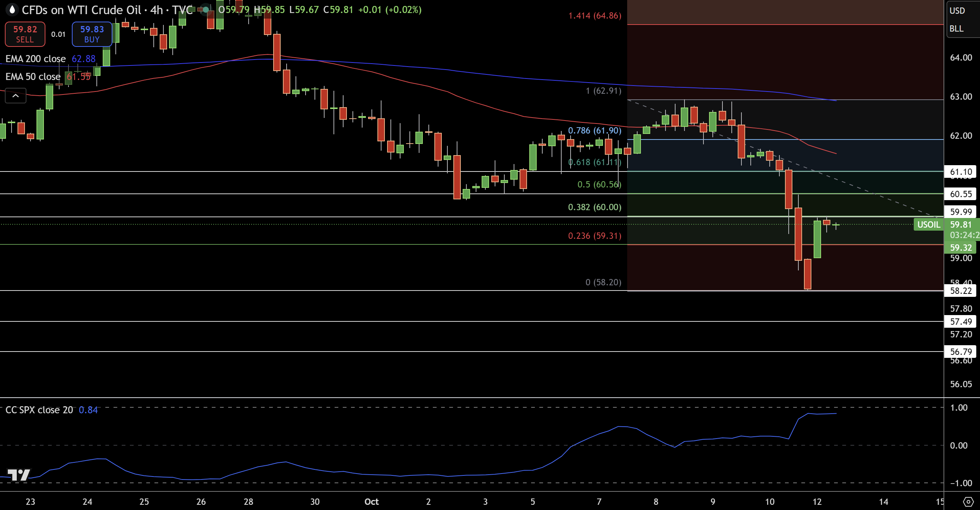Image resolution: width=980 pixels, height=510 pixels.
Task: Click the 0.618 (61.11) Fibonacci level label
Action: click(594, 163)
